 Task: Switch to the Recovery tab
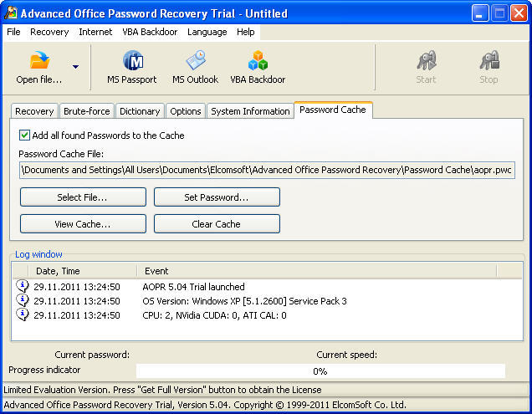coord(34,111)
